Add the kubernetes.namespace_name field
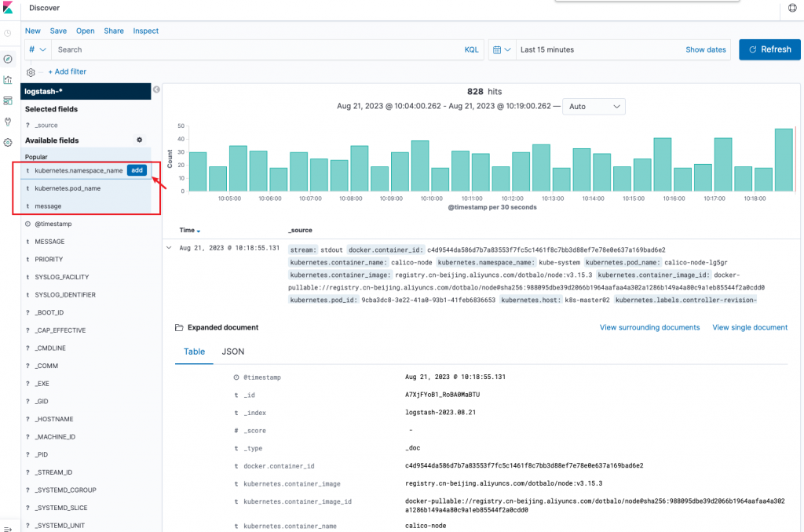The height and width of the screenshot is (532, 804). [137, 170]
